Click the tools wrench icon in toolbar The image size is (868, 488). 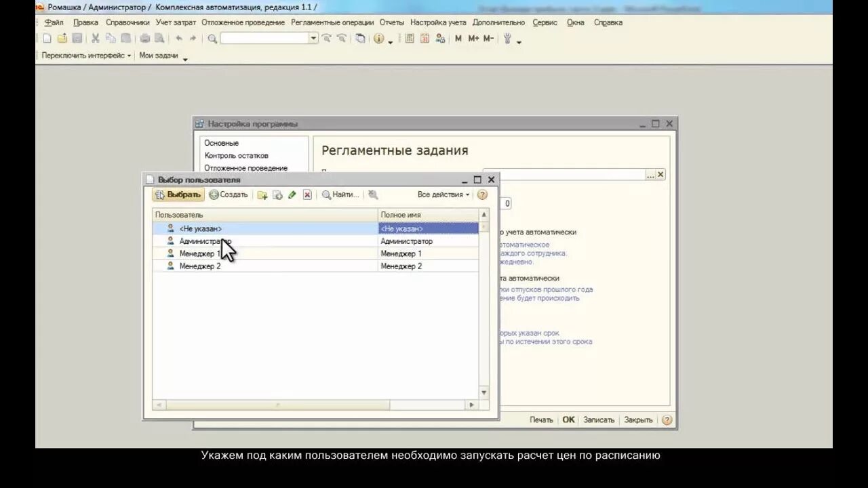tap(507, 39)
